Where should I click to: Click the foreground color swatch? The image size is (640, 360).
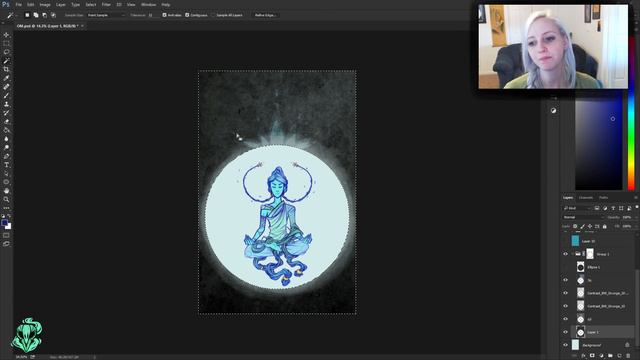4,223
